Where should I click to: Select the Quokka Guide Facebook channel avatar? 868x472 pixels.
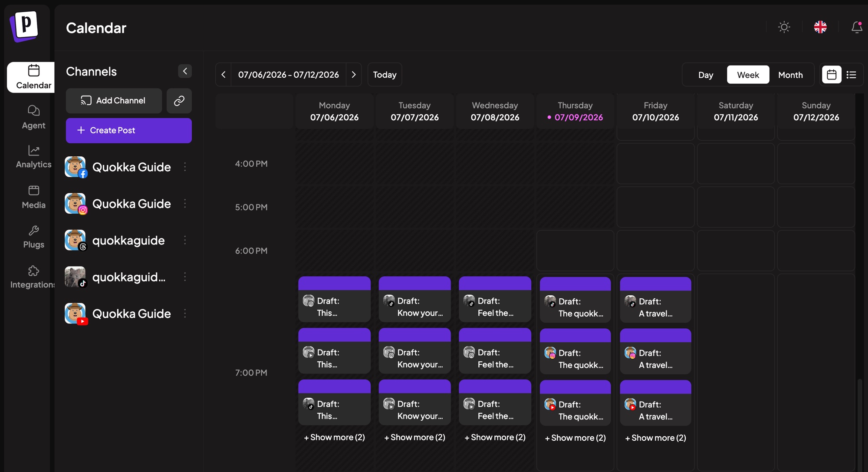pyautogui.click(x=76, y=167)
